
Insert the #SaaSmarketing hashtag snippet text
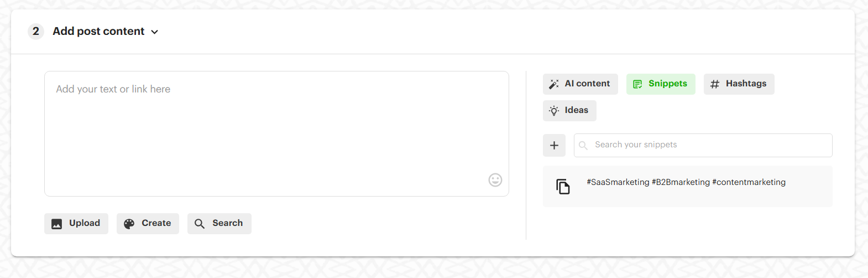coord(686,182)
